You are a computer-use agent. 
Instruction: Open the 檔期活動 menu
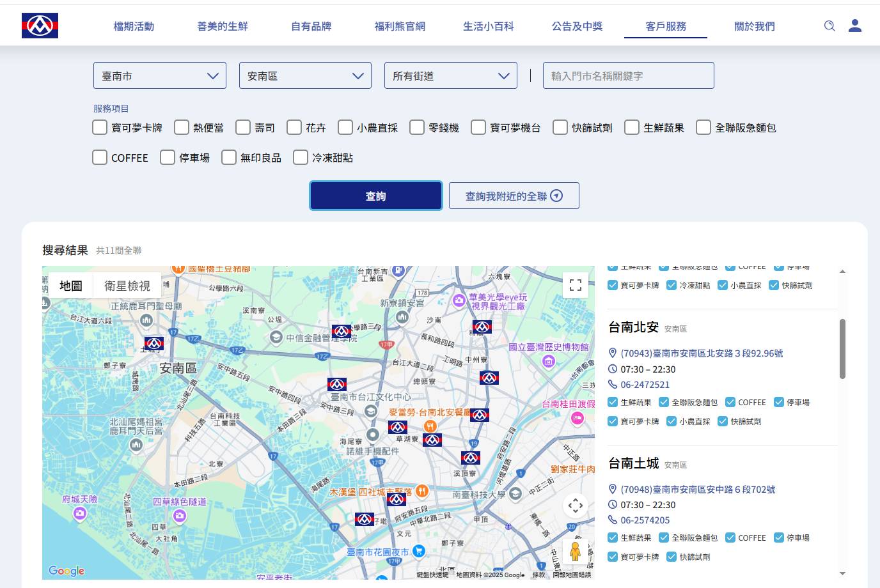coord(134,26)
